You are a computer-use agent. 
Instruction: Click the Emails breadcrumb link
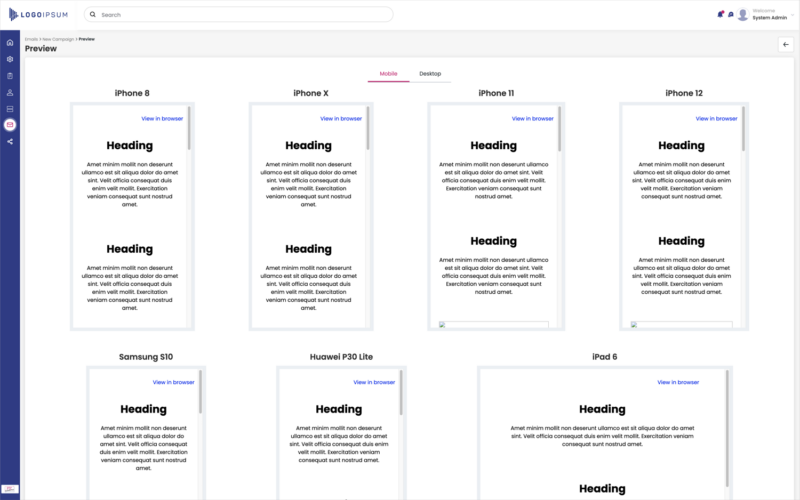(31, 39)
